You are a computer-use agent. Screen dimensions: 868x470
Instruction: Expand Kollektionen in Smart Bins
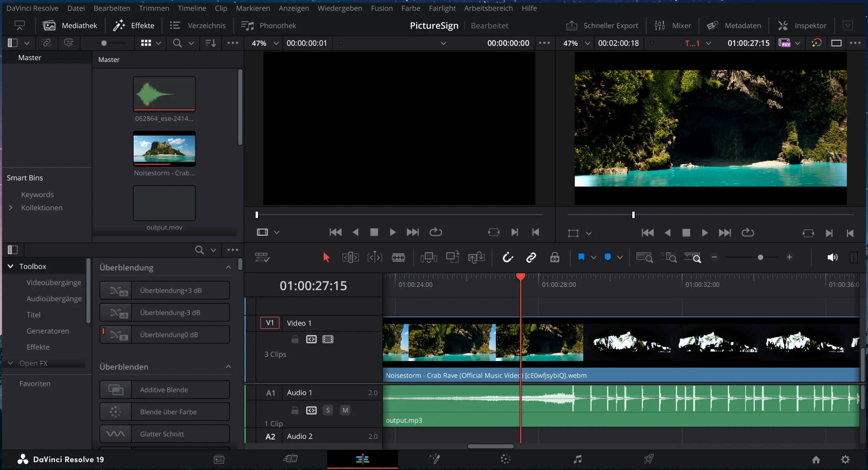11,208
